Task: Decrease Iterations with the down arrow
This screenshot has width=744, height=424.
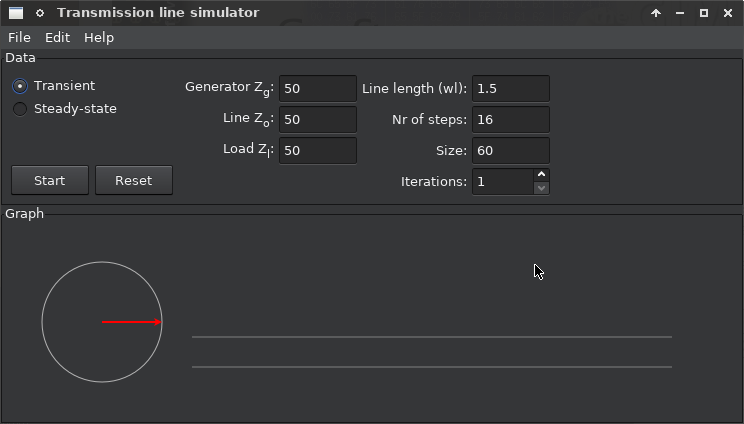Action: click(x=541, y=188)
